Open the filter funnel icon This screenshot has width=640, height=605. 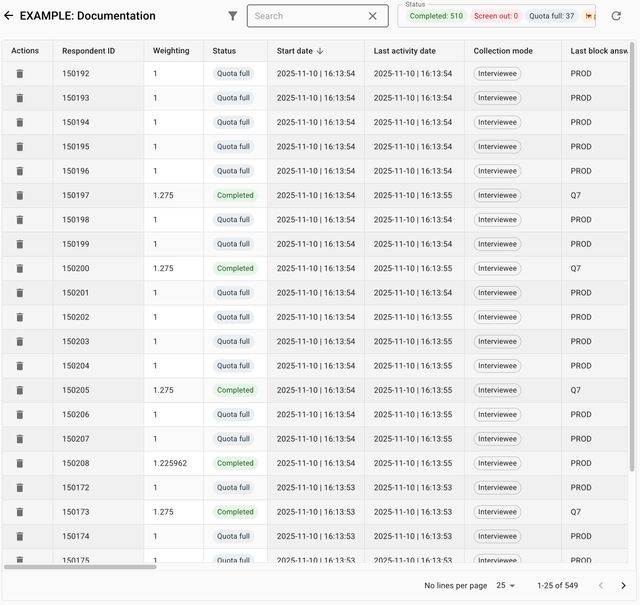233,16
